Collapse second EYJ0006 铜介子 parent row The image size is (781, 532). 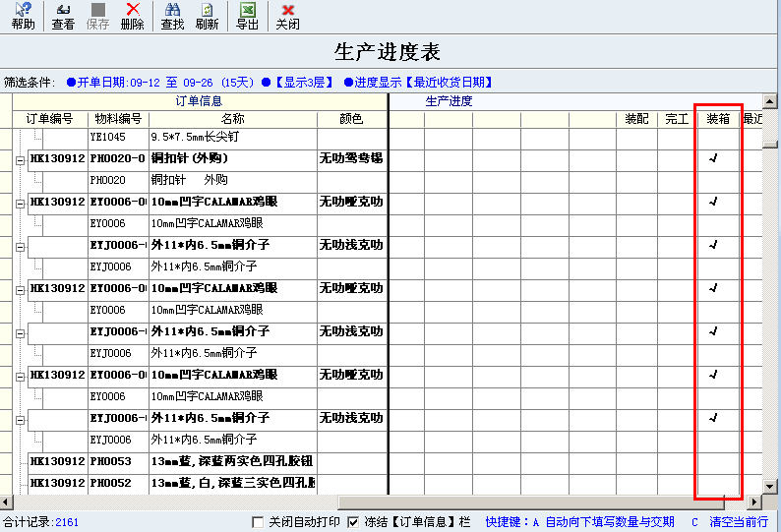[20, 333]
